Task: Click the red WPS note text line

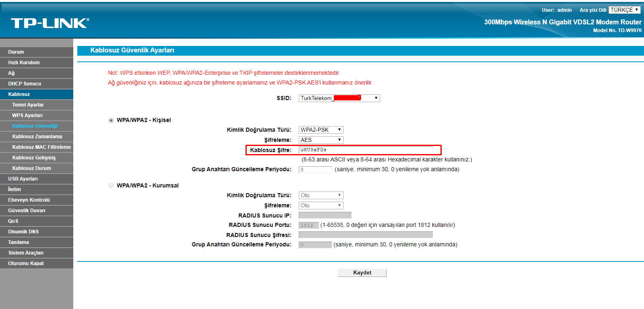Action: pos(224,73)
